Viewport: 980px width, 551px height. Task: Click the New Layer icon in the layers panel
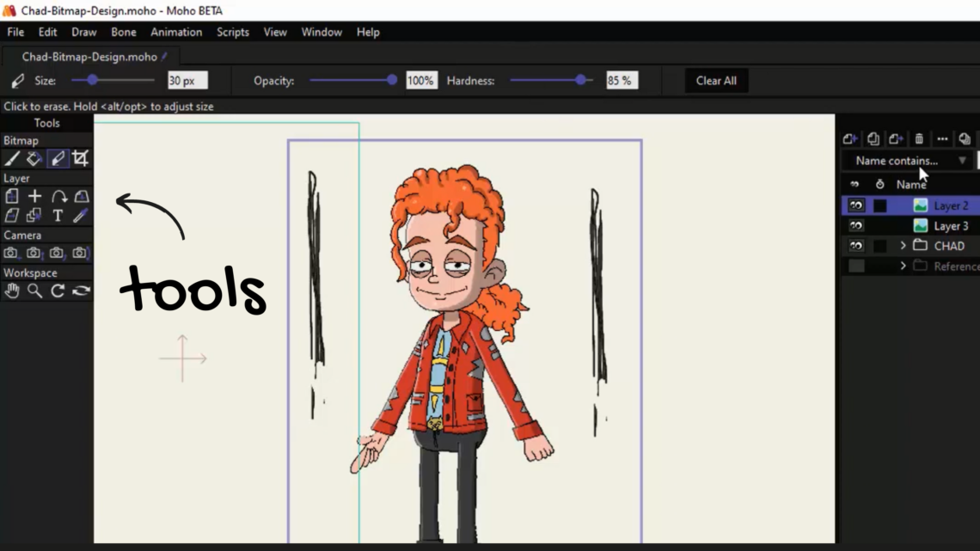[x=849, y=138]
